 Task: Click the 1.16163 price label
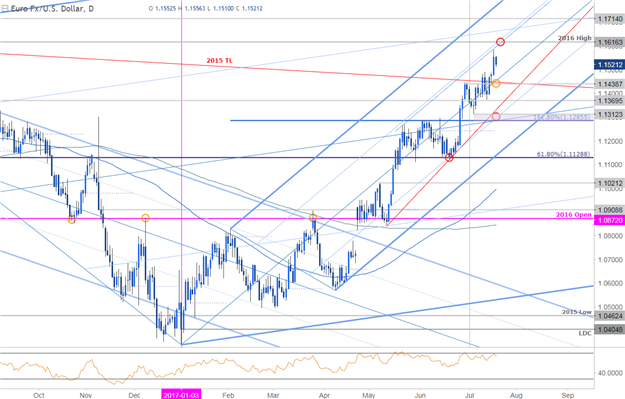click(609, 42)
